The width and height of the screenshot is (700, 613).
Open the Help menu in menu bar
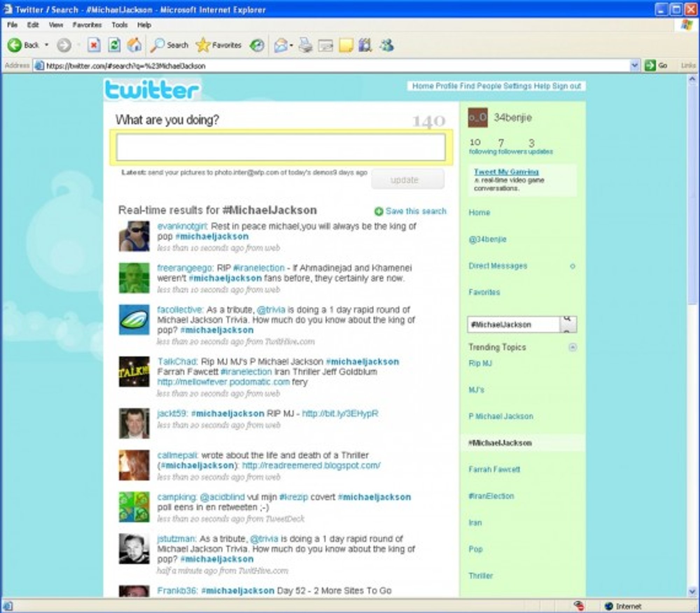pyautogui.click(x=144, y=25)
